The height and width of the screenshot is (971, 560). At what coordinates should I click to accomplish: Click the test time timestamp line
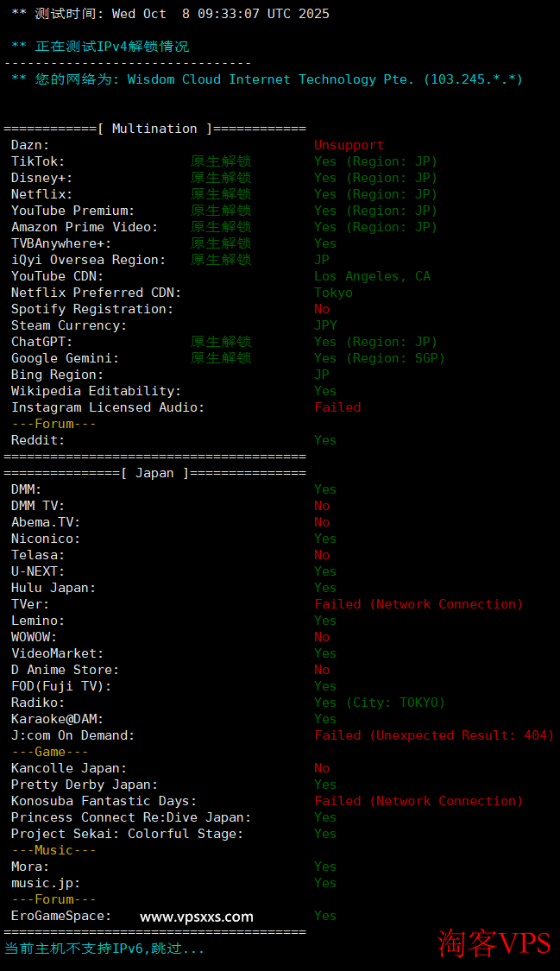point(170,14)
